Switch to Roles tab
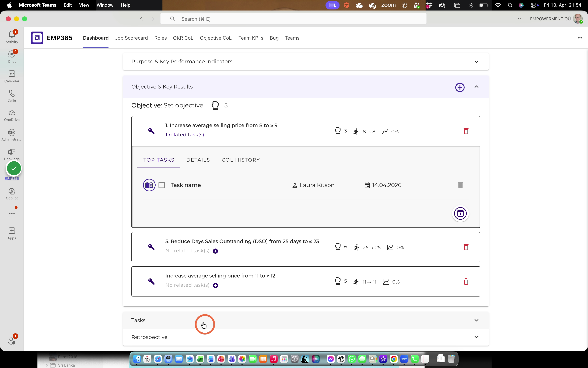 [x=160, y=38]
